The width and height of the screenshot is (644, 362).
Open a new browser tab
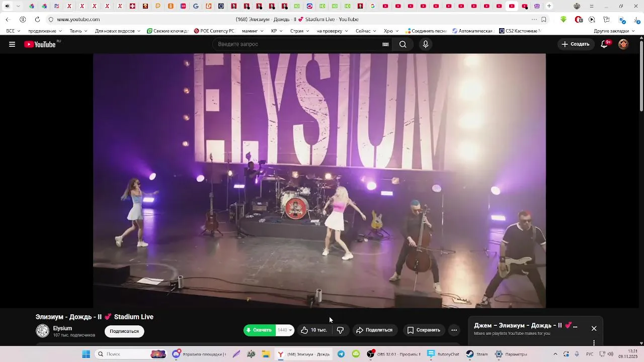(549, 6)
